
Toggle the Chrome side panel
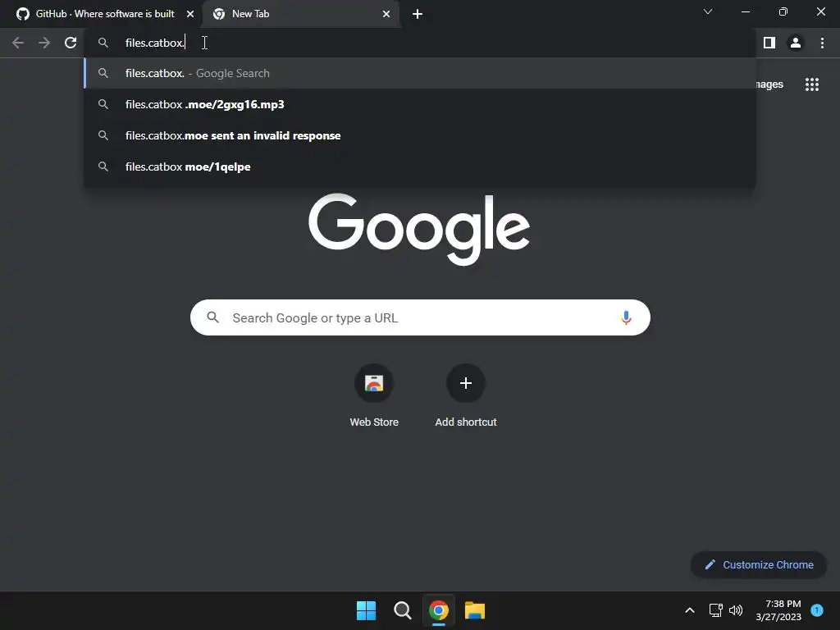(x=769, y=43)
